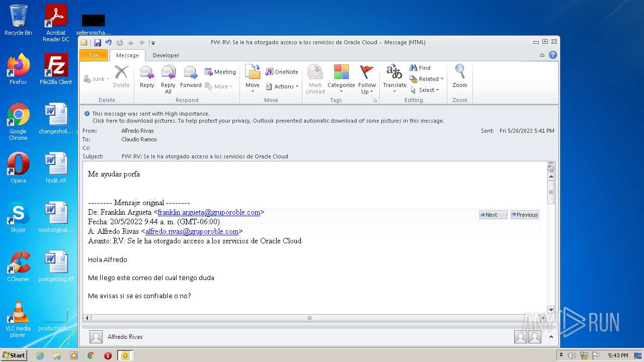The height and width of the screenshot is (362, 644).
Task: Open findit.rtf document on desktop
Action: (x=56, y=168)
